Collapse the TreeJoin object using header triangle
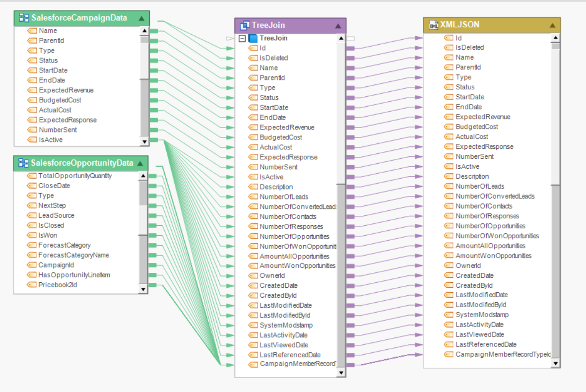 click(338, 25)
